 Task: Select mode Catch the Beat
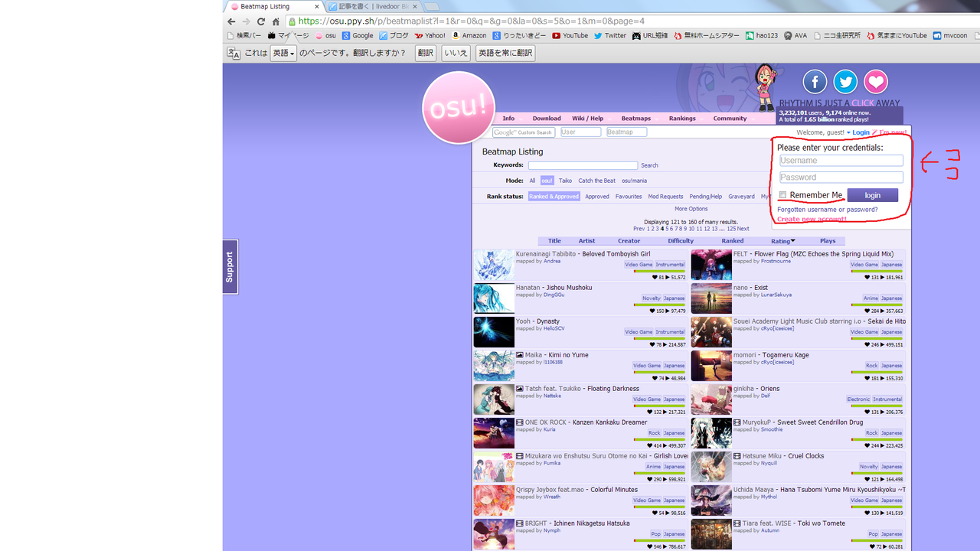pyautogui.click(x=596, y=181)
